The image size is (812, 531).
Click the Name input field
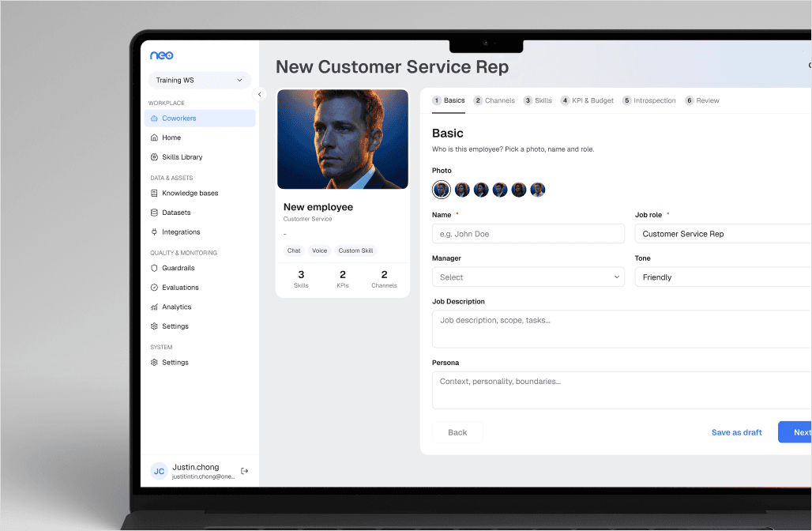[x=528, y=234]
